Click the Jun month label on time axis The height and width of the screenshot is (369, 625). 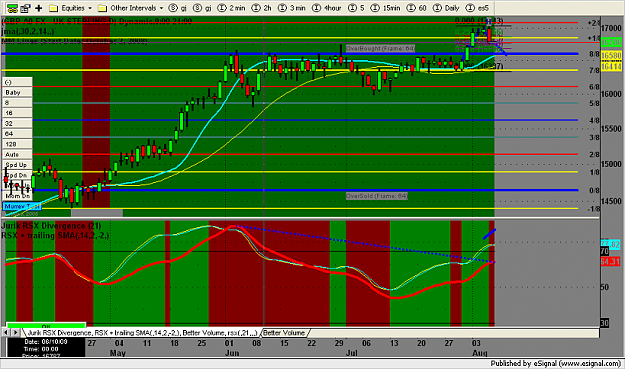tap(232, 353)
